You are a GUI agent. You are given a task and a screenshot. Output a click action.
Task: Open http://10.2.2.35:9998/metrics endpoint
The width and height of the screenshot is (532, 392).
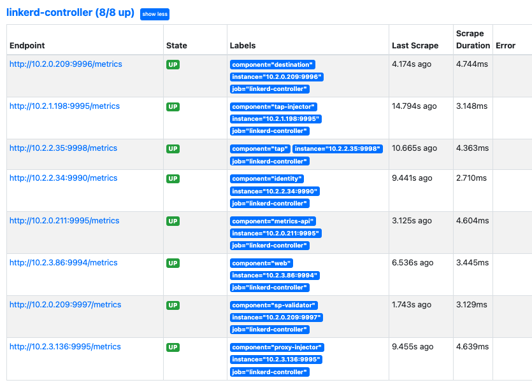63,148
